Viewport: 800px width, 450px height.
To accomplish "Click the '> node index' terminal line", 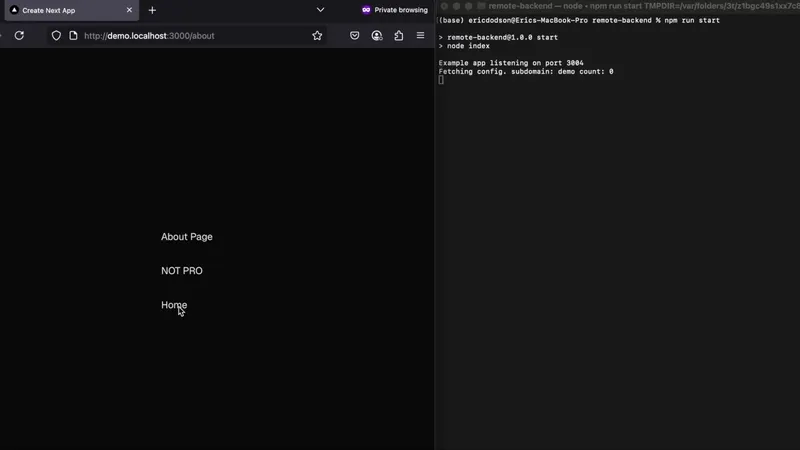I will (464, 46).
